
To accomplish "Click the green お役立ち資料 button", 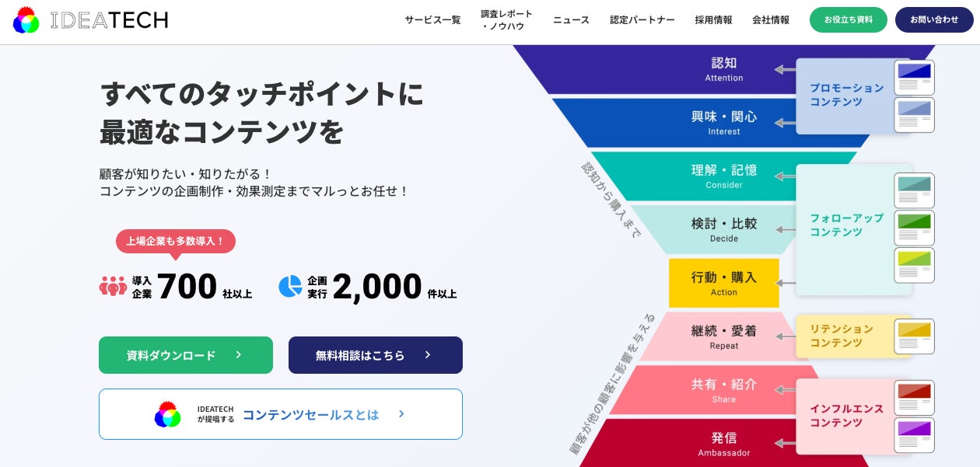I will (848, 19).
